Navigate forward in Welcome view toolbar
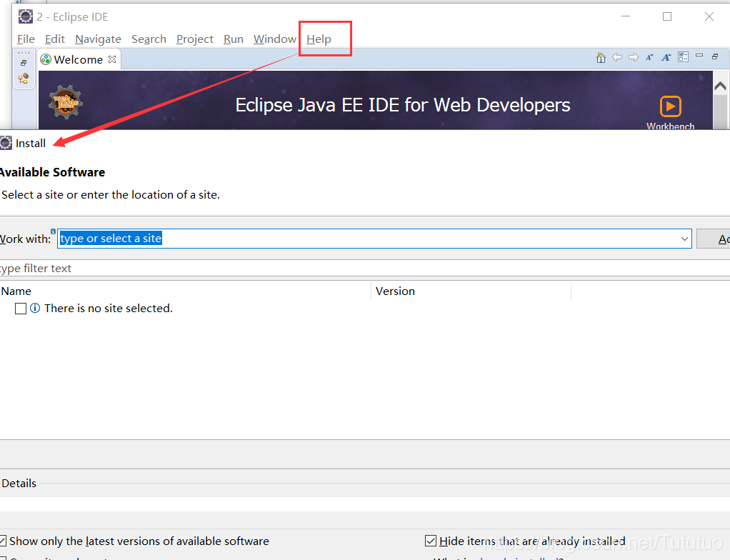 coord(633,57)
